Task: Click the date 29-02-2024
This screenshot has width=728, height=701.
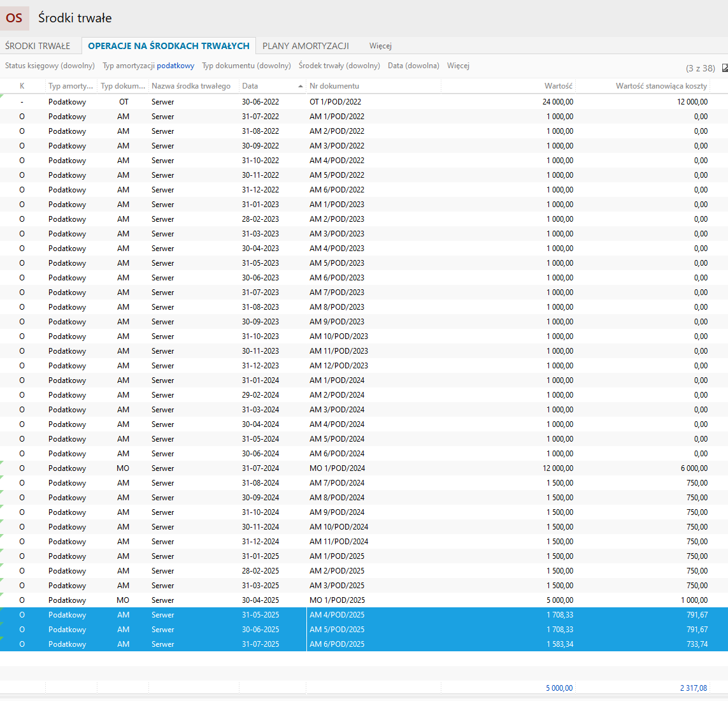Action: coord(260,395)
